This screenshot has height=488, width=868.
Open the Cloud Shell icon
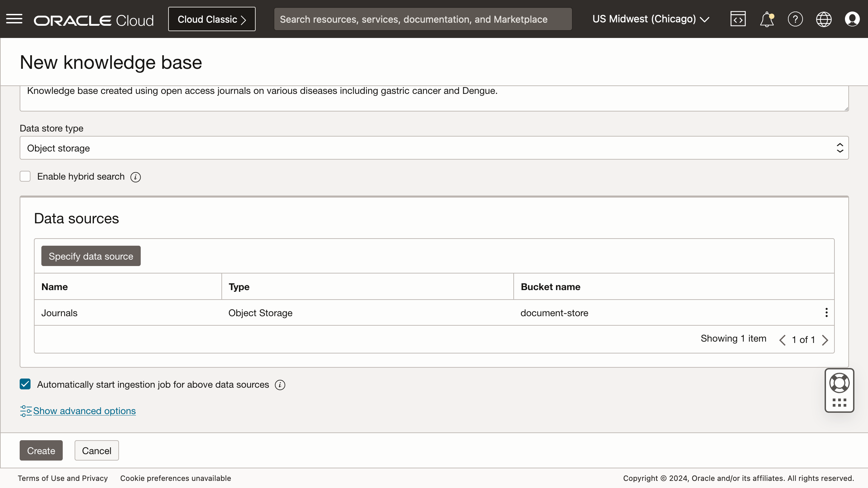coord(737,19)
